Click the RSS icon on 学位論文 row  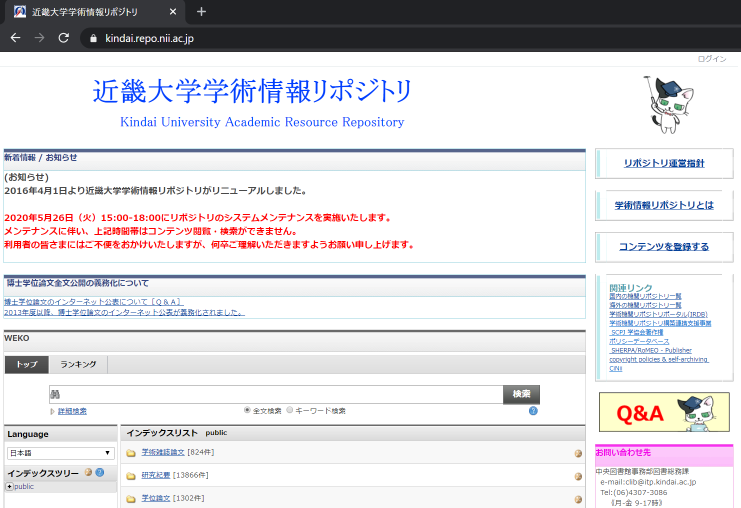pos(578,499)
